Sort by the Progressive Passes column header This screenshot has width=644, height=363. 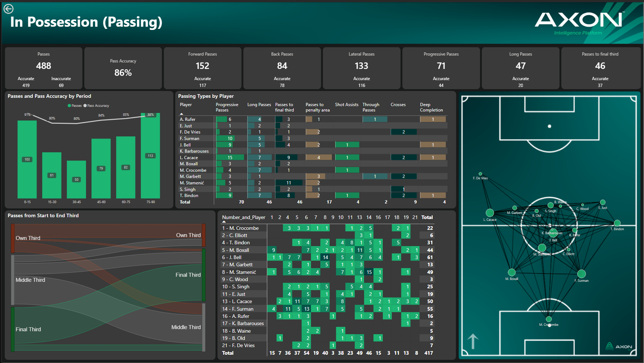click(227, 107)
